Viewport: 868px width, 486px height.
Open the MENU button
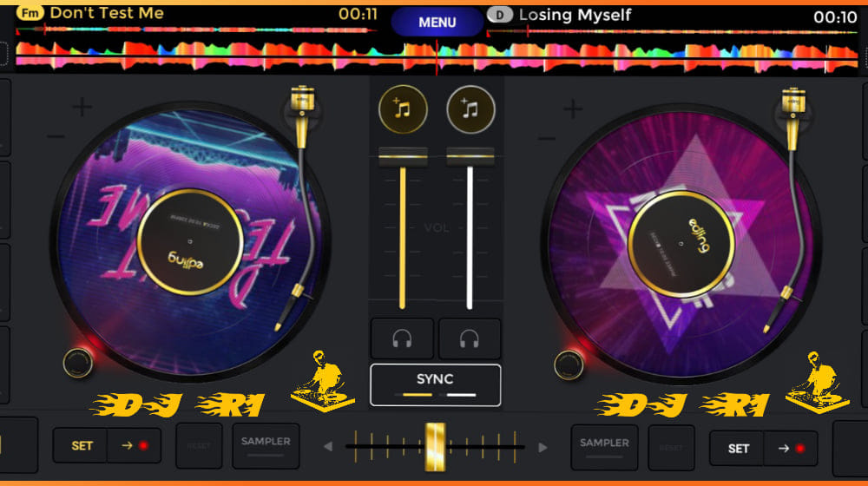pos(437,23)
